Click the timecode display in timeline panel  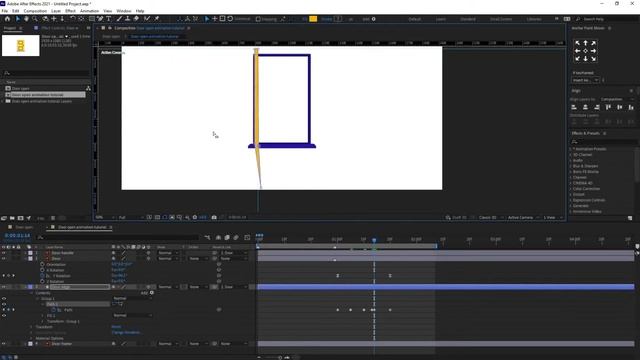[17, 236]
